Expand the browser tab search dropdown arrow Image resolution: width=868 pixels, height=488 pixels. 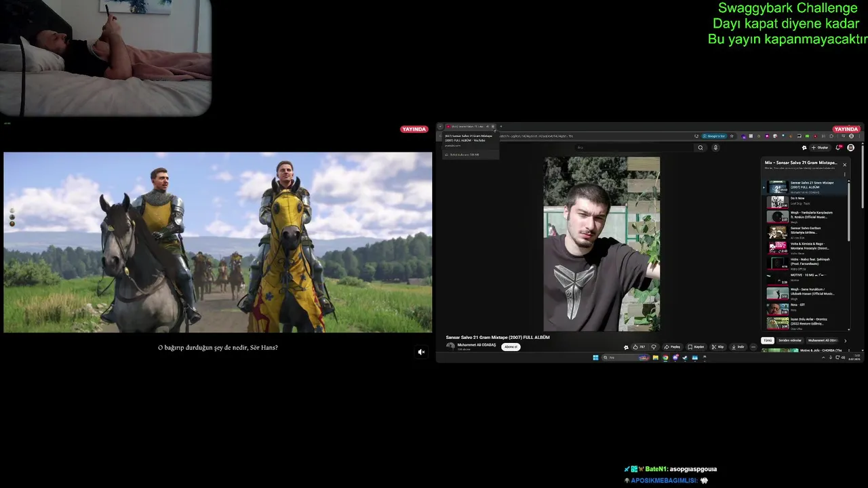(x=440, y=127)
